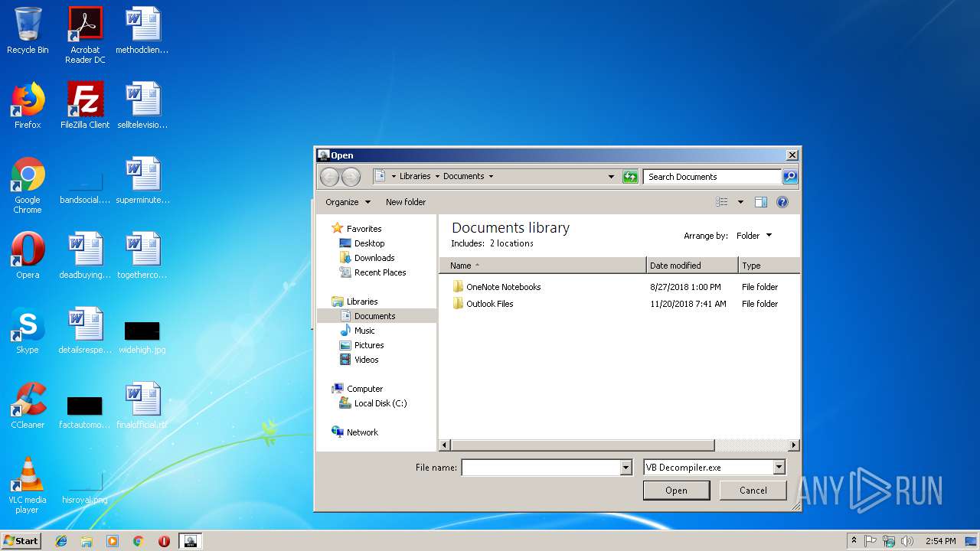Sort by Type column header
Viewport: 980px width, 551px height.
click(x=769, y=266)
